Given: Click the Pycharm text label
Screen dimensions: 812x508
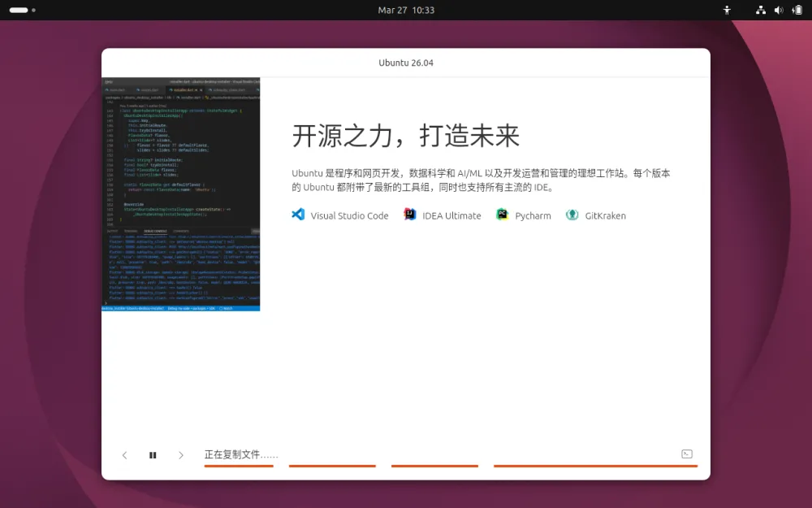Looking at the screenshot, I should 533,215.
